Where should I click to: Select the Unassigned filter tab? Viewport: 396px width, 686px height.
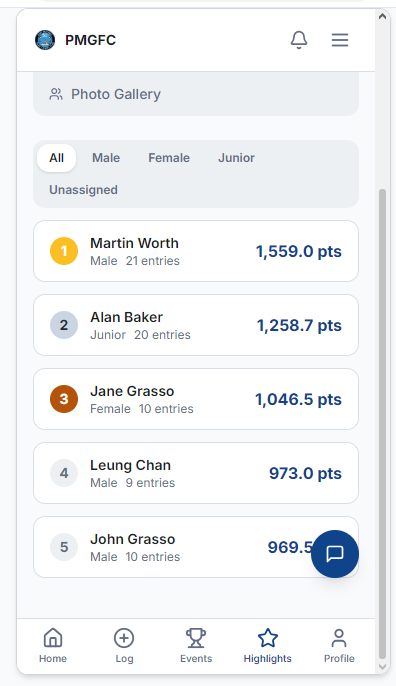pyautogui.click(x=83, y=190)
